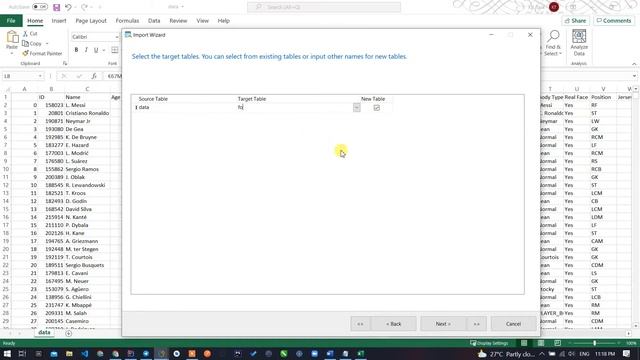Toggle Underline formatting
This screenshot has width=640, height=360.
click(96, 50)
